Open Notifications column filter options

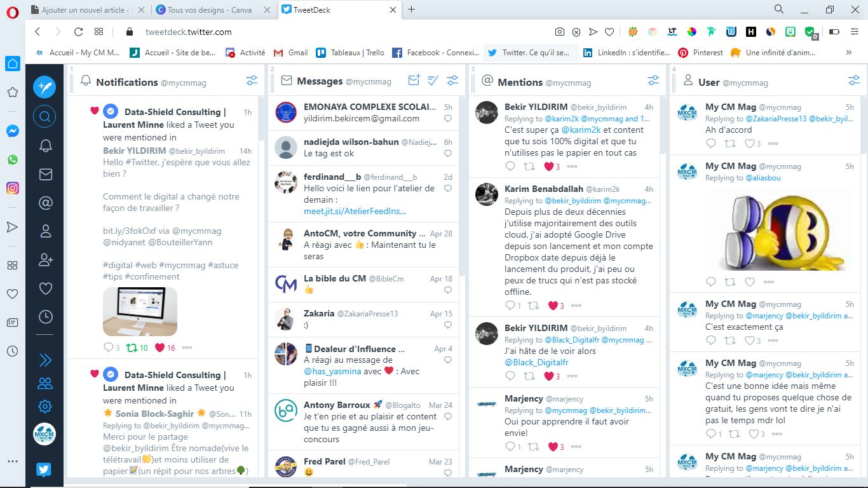pyautogui.click(x=252, y=81)
